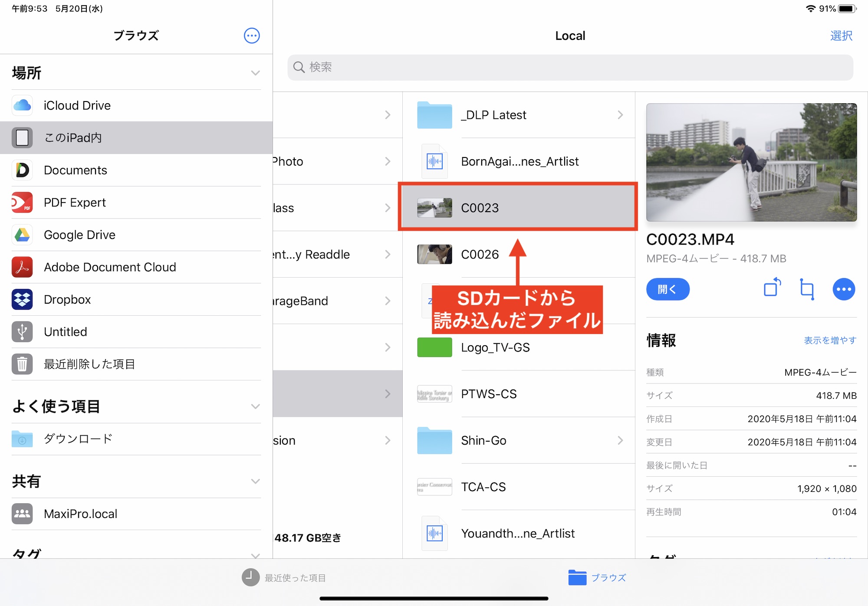This screenshot has height=606, width=868.
Task: Select the Untitled USB drive
Action: pyautogui.click(x=65, y=332)
